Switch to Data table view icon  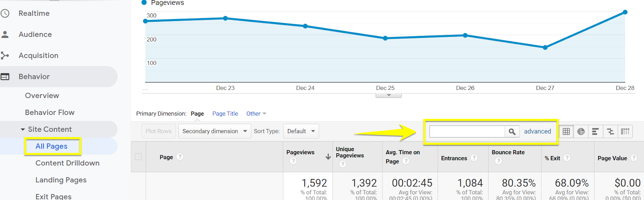(x=566, y=131)
